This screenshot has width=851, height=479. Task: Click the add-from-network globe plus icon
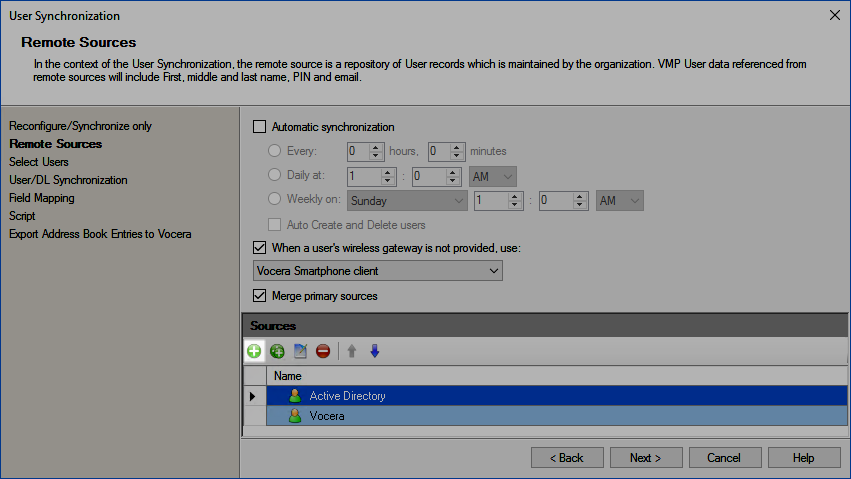click(x=277, y=351)
